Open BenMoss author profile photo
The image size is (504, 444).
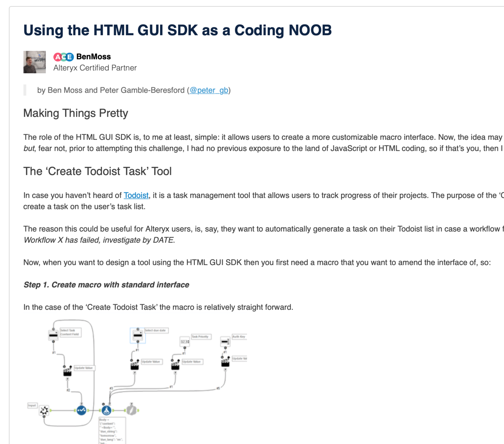[34, 62]
